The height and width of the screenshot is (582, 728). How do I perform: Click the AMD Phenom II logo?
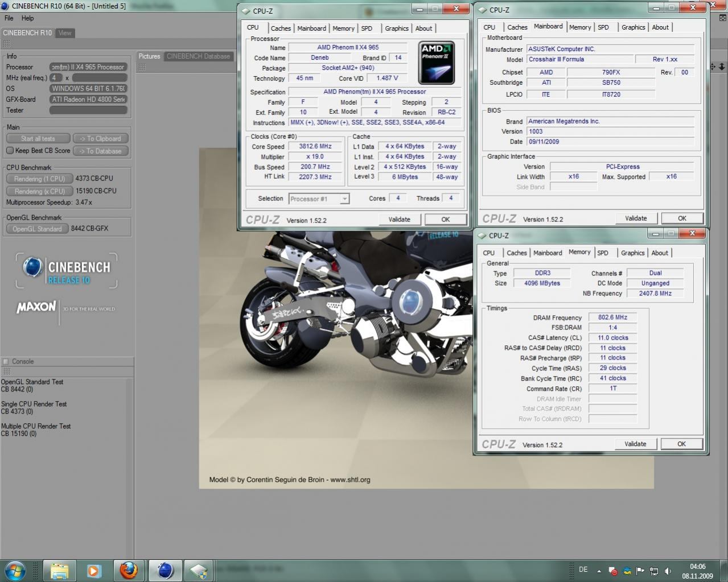(x=436, y=63)
